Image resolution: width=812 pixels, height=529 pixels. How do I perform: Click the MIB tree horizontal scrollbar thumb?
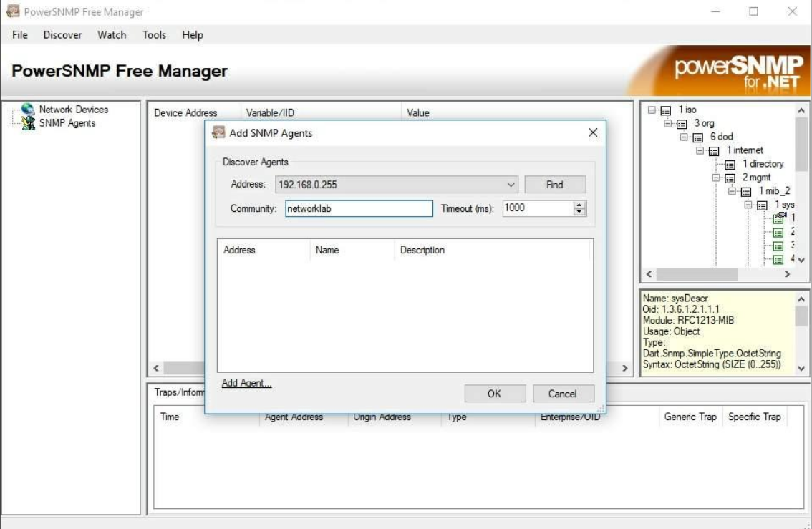tap(697, 274)
